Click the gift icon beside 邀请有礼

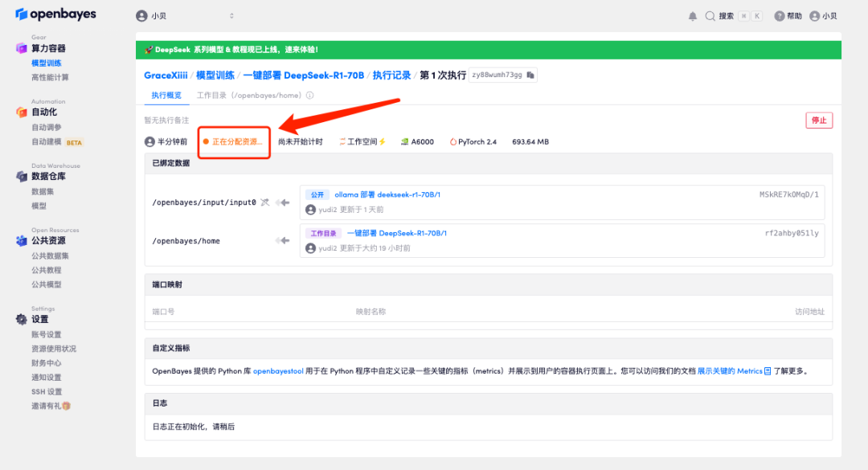click(x=67, y=406)
